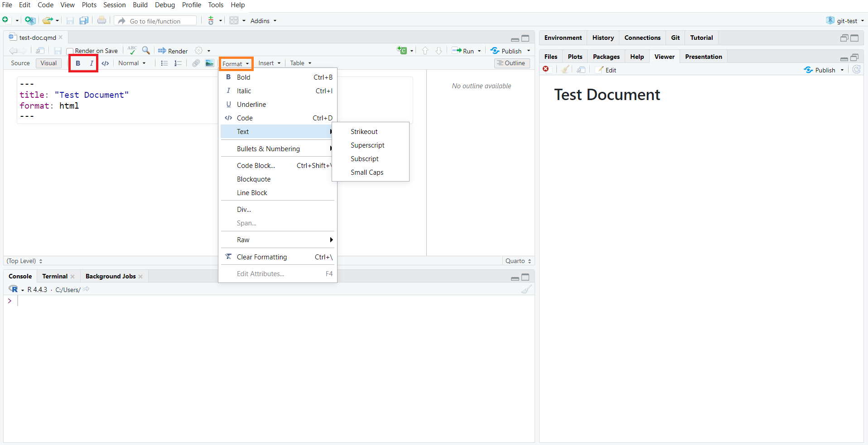Open the Addins dropdown
This screenshot has width=868, height=445.
pyautogui.click(x=263, y=21)
